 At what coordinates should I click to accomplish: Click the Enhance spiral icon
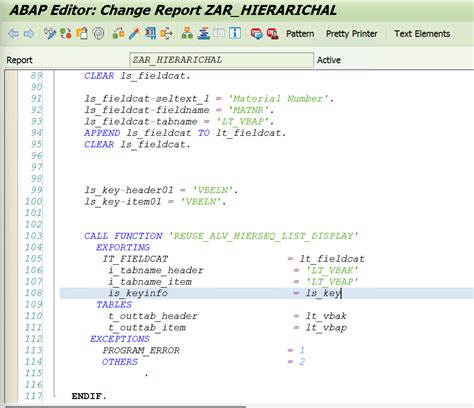(x=98, y=33)
